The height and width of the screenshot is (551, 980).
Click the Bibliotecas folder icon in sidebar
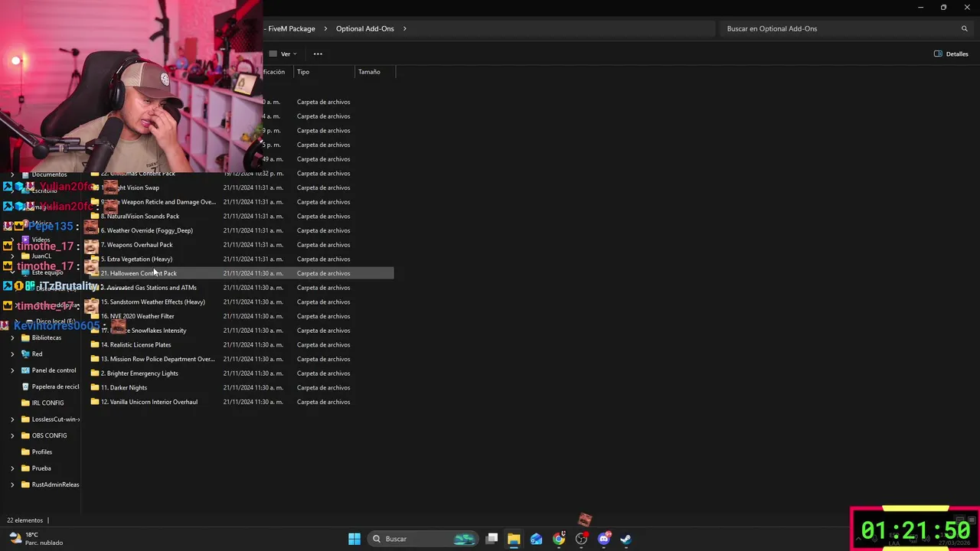point(25,337)
